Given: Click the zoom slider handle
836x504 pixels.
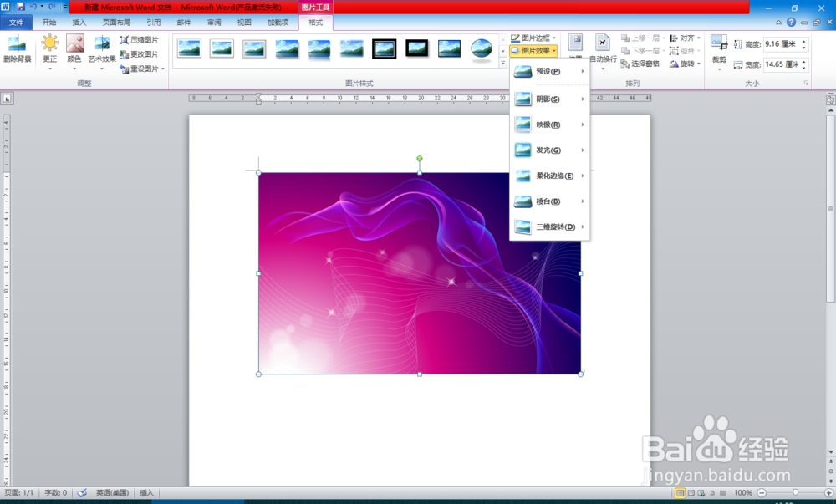Looking at the screenshot, I should point(795,493).
